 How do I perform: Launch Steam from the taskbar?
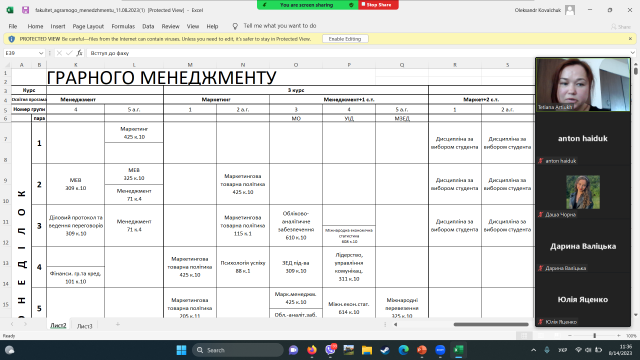[x=385, y=350]
